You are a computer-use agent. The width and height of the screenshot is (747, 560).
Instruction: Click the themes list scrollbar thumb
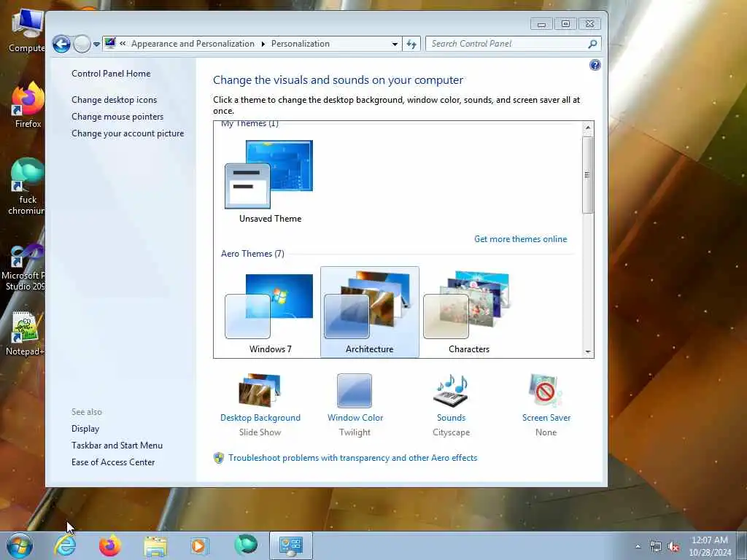click(588, 175)
